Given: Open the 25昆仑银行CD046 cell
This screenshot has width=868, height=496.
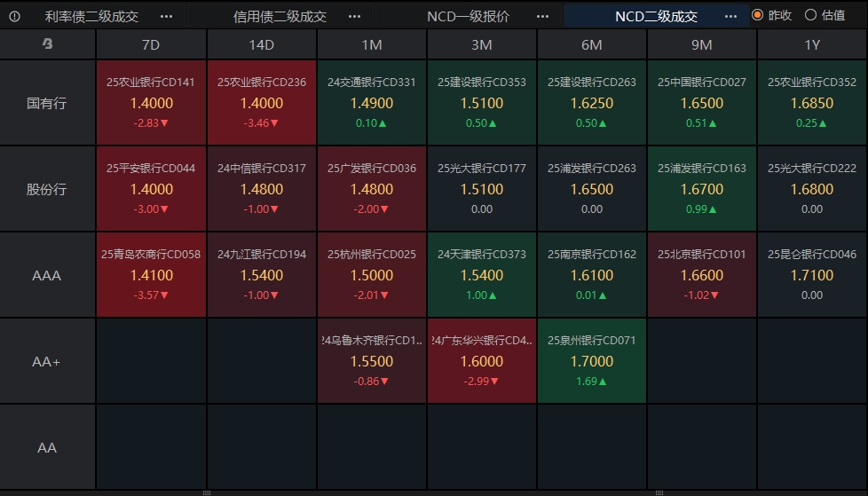Looking at the screenshot, I should (812, 275).
